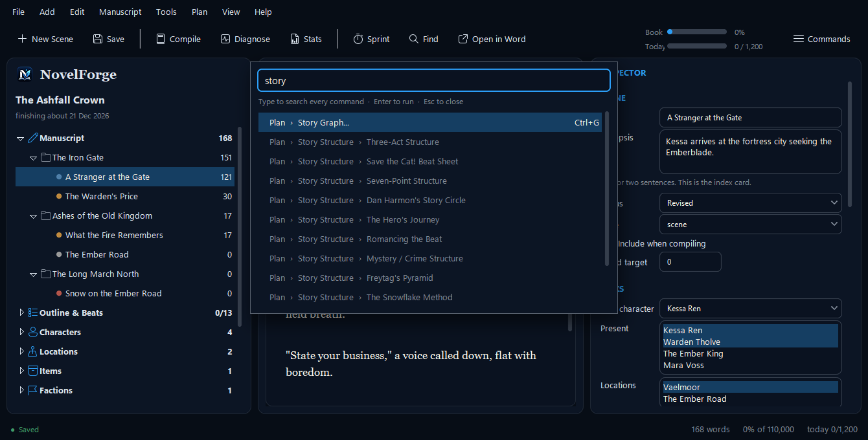868x440 pixels.
Task: Open the Help menu
Action: click(263, 12)
